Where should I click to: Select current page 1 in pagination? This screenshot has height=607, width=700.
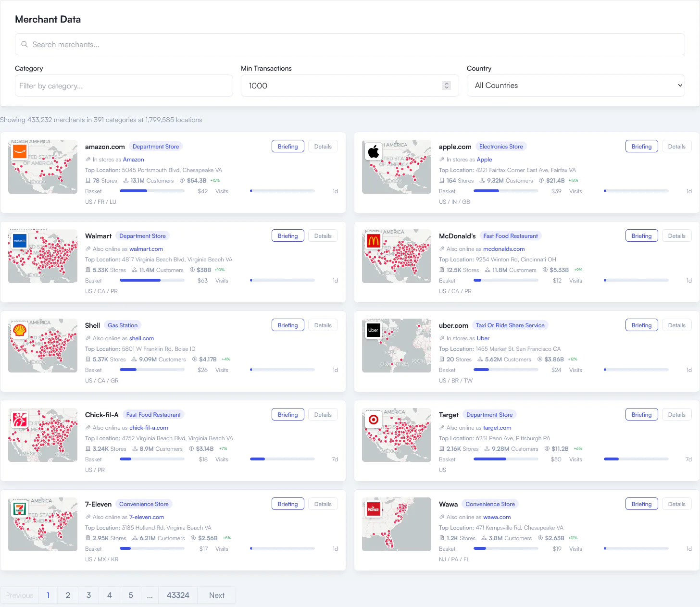[x=48, y=595]
